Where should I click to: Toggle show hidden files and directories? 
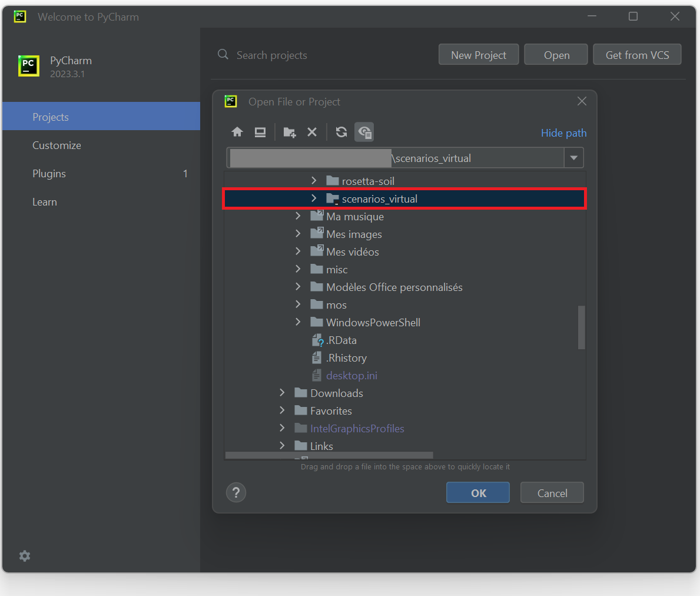click(x=364, y=132)
